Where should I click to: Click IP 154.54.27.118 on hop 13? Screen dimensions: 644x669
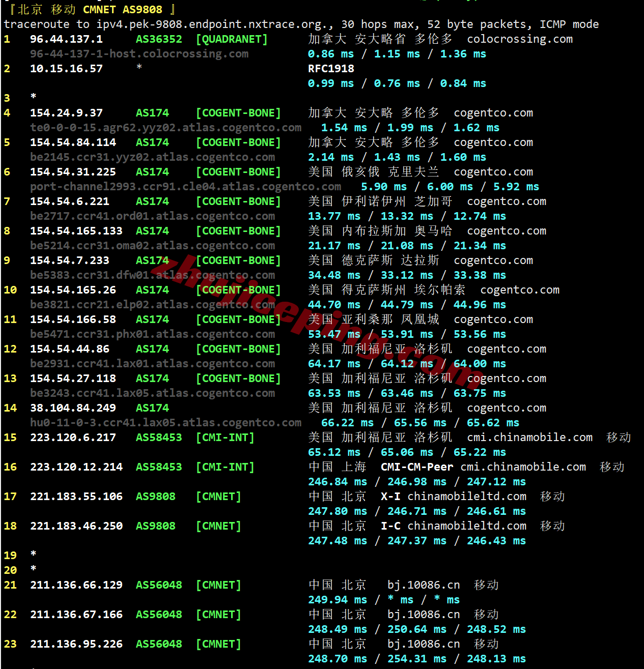[73, 379]
